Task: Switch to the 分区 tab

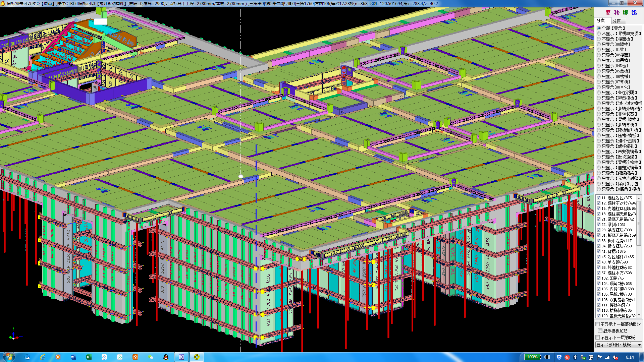Action: (x=616, y=21)
